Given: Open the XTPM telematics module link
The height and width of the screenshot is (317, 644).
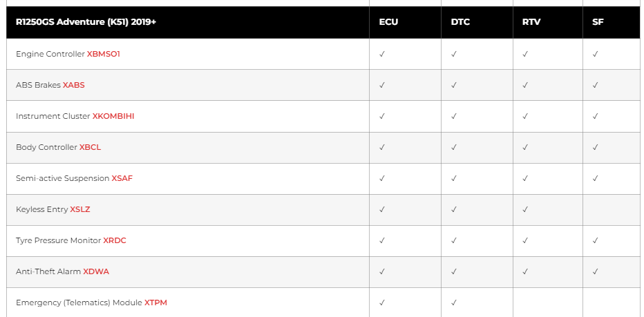Looking at the screenshot, I should pos(155,302).
